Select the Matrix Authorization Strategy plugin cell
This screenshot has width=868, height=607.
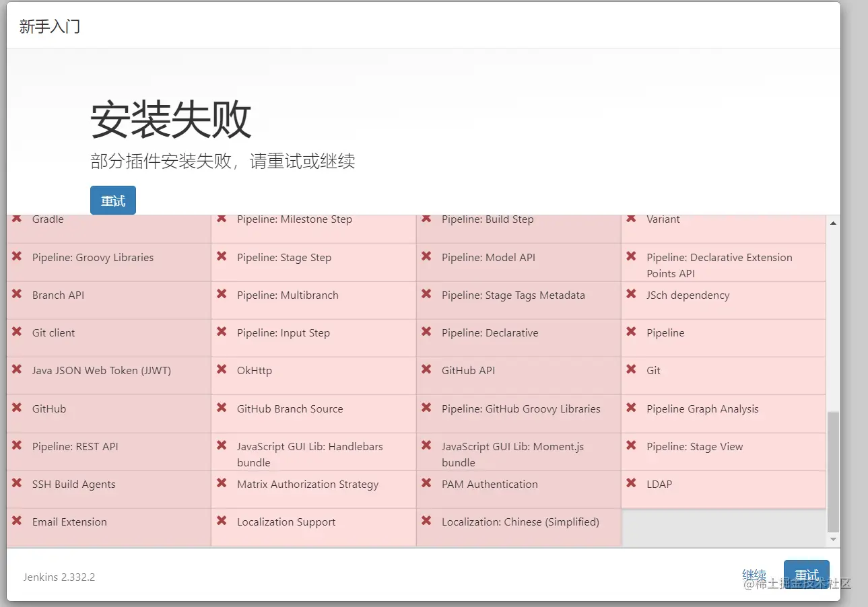314,489
